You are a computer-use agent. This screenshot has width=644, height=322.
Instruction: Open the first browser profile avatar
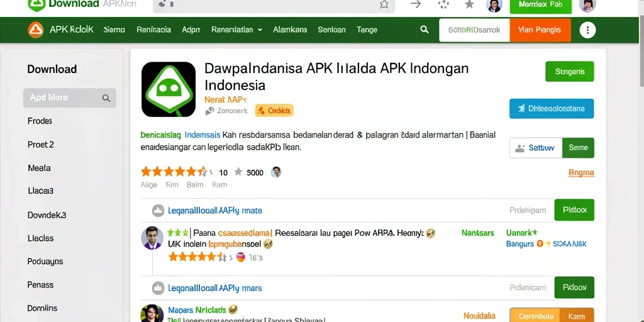[x=494, y=5]
